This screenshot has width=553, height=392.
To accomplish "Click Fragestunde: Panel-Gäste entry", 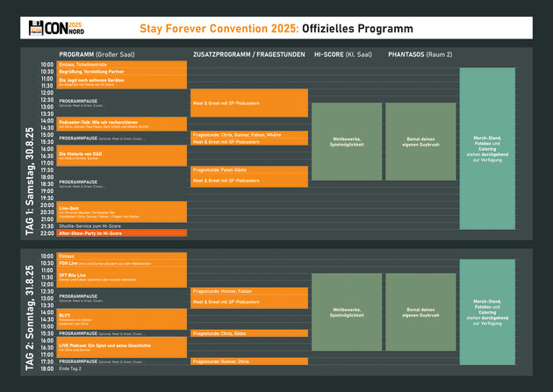I will click(x=249, y=170).
